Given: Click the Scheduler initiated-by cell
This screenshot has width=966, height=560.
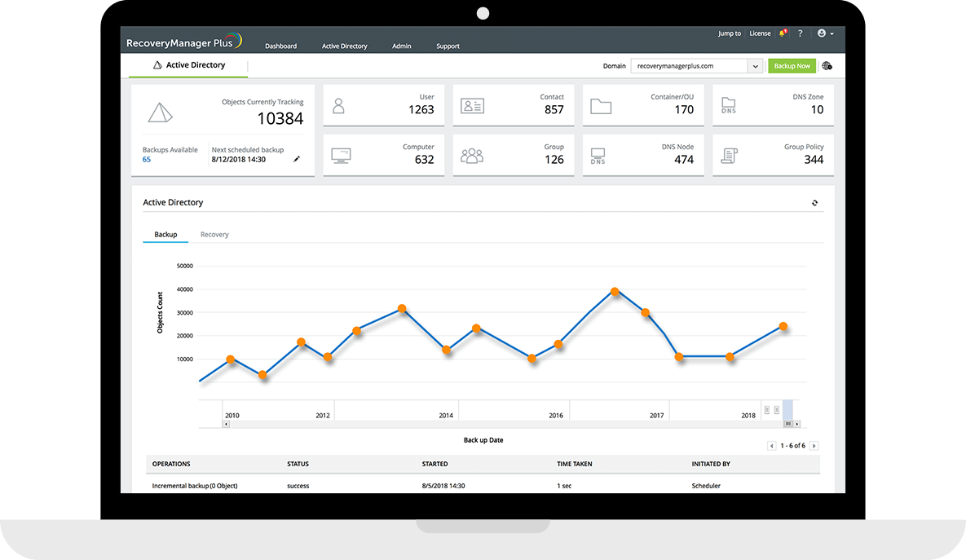Looking at the screenshot, I should pyautogui.click(x=706, y=486).
